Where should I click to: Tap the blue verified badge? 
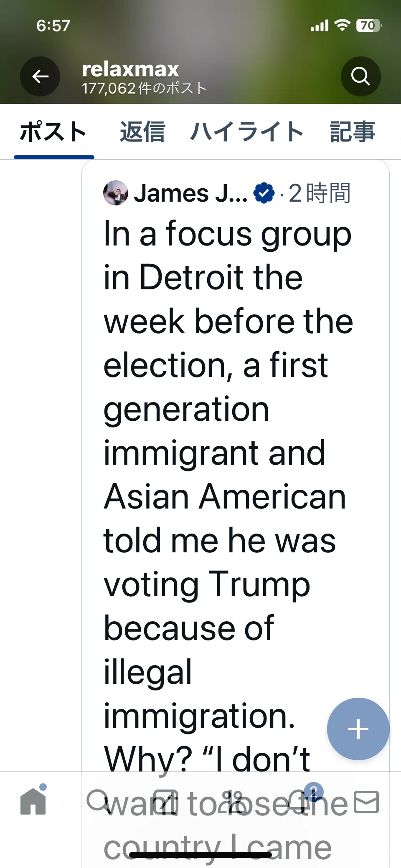click(264, 193)
